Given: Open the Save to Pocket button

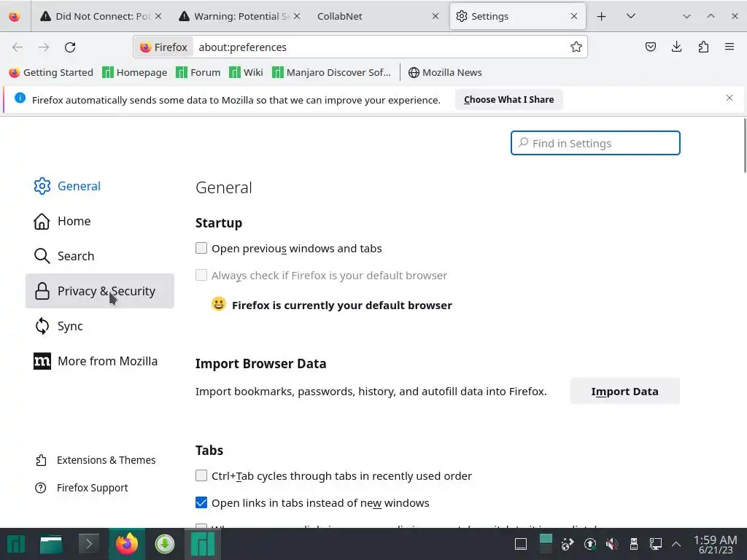Looking at the screenshot, I should tap(650, 47).
